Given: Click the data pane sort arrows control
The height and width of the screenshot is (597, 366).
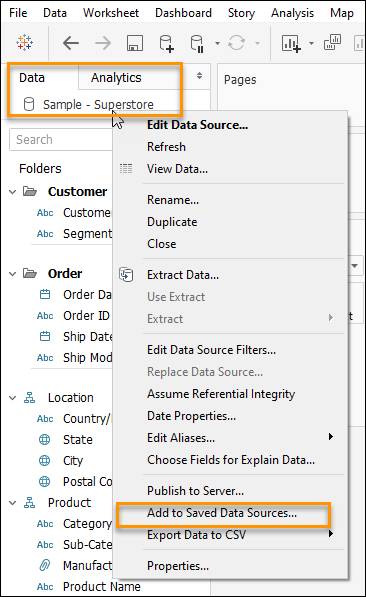Looking at the screenshot, I should 199,75.
